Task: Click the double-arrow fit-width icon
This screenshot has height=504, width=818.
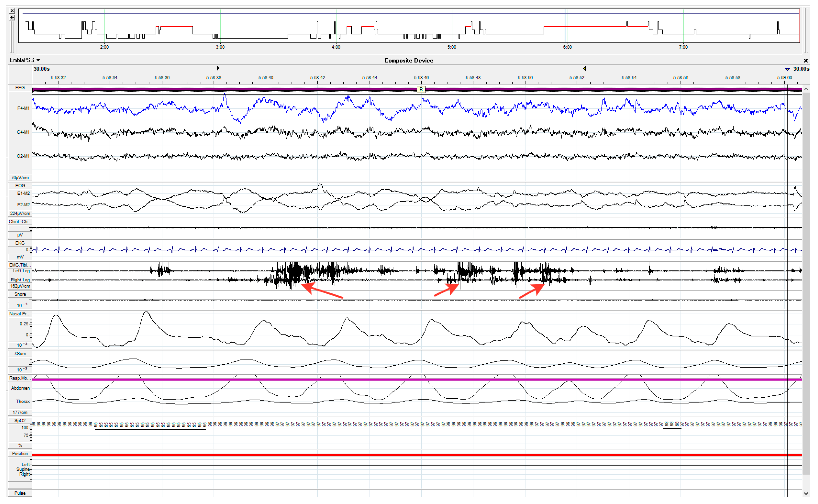Action: click(12, 17)
